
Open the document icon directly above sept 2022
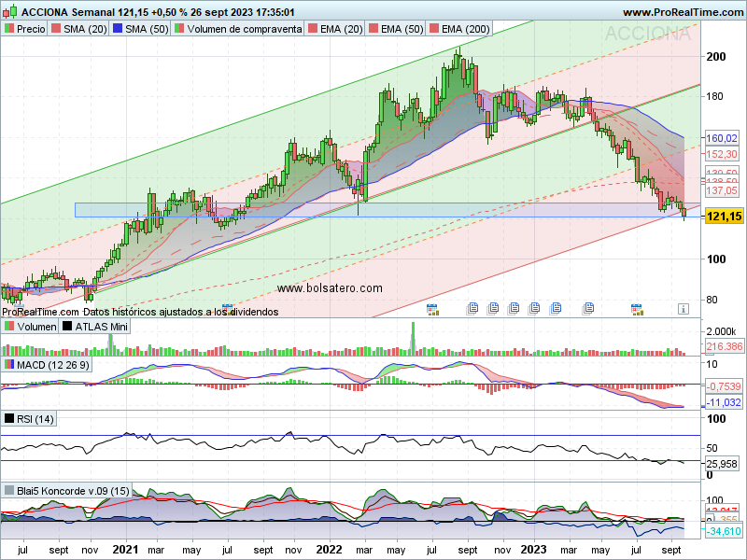tap(472, 309)
